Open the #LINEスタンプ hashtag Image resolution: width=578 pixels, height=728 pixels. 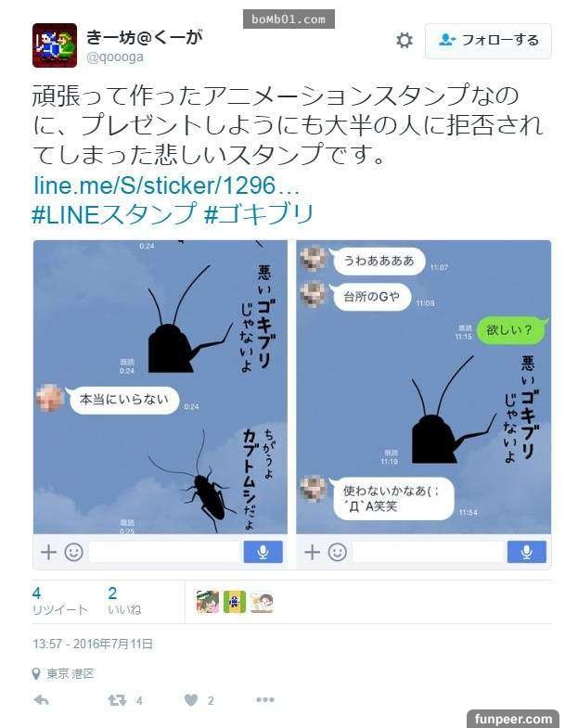point(115,214)
